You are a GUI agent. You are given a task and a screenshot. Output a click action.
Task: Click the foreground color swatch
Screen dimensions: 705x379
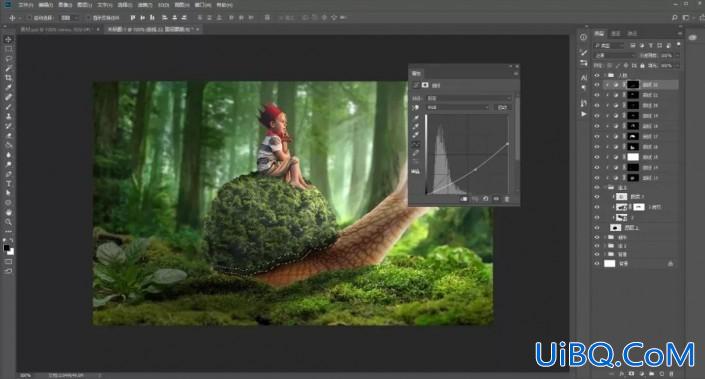point(6,248)
